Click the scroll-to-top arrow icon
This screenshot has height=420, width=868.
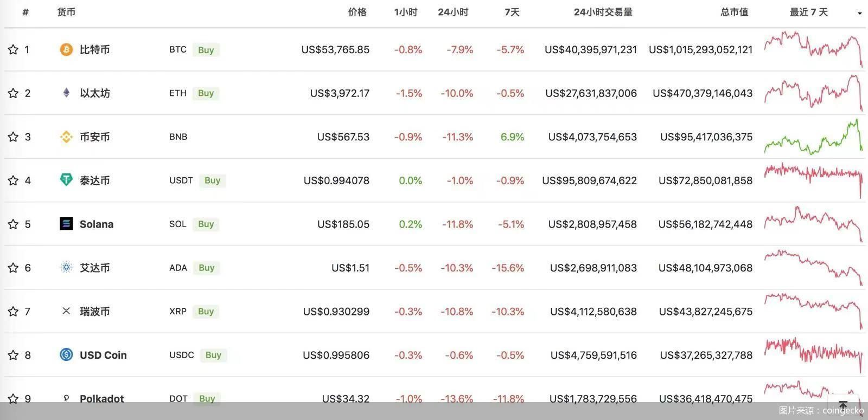click(843, 405)
